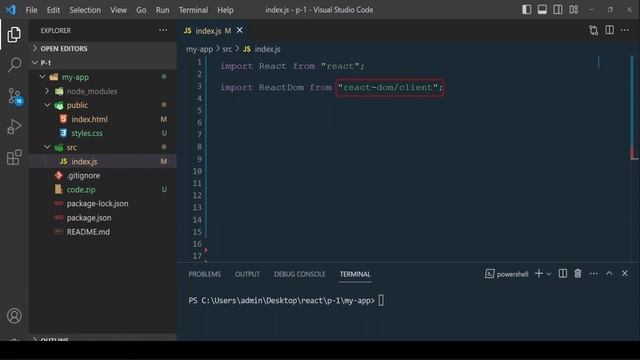Click src in the breadcrumb path
The height and width of the screenshot is (360, 640).
coord(227,49)
